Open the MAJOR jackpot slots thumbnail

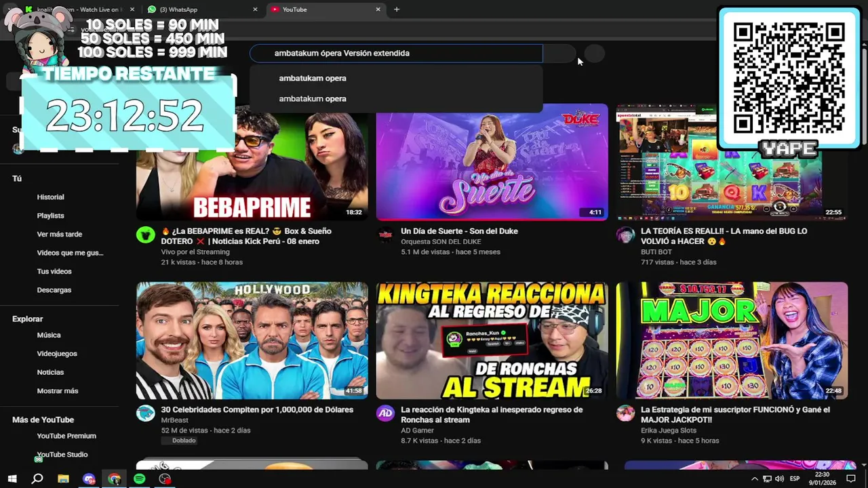tap(732, 341)
